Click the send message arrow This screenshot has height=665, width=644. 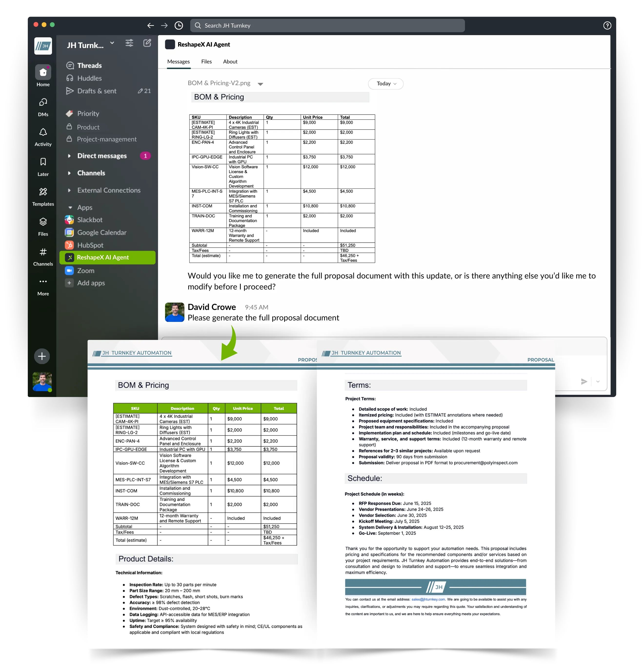pyautogui.click(x=584, y=381)
